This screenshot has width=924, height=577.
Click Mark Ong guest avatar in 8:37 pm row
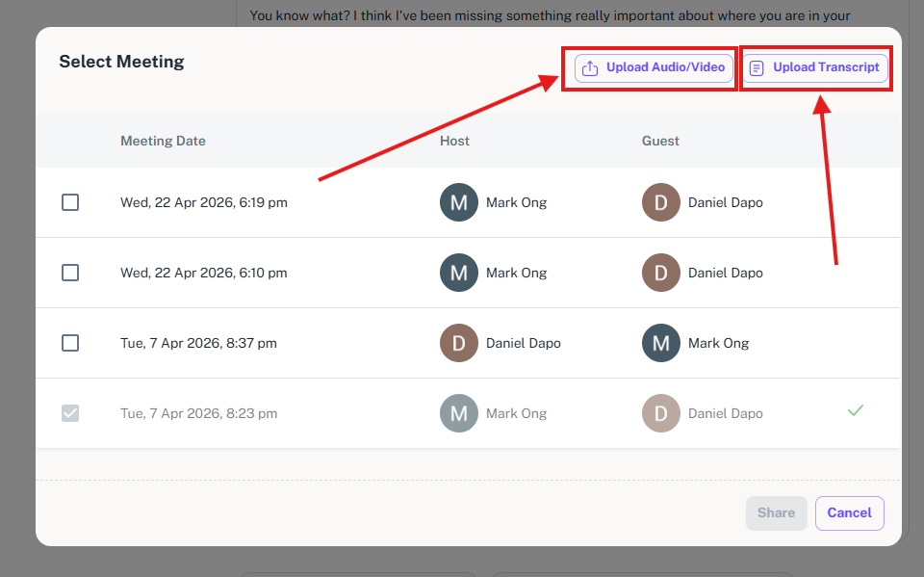(660, 343)
